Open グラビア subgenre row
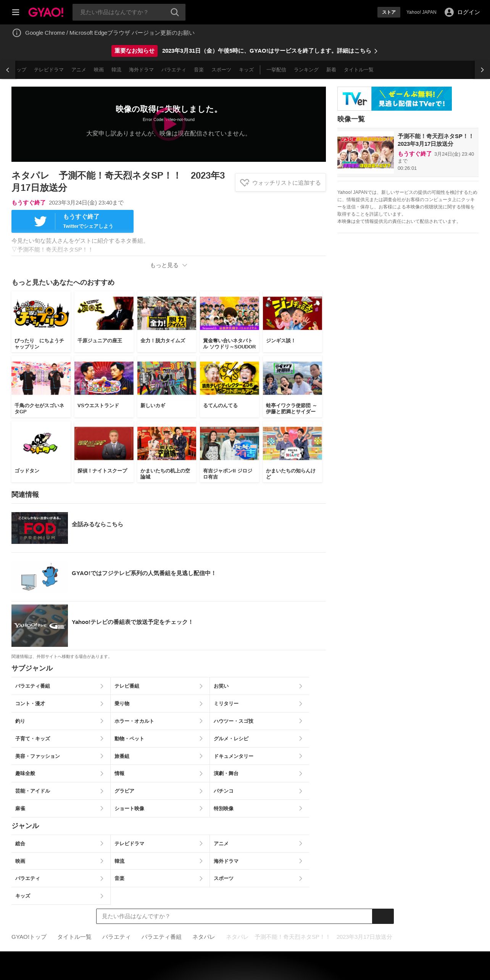Screen dimensions: 490x980 (160, 791)
